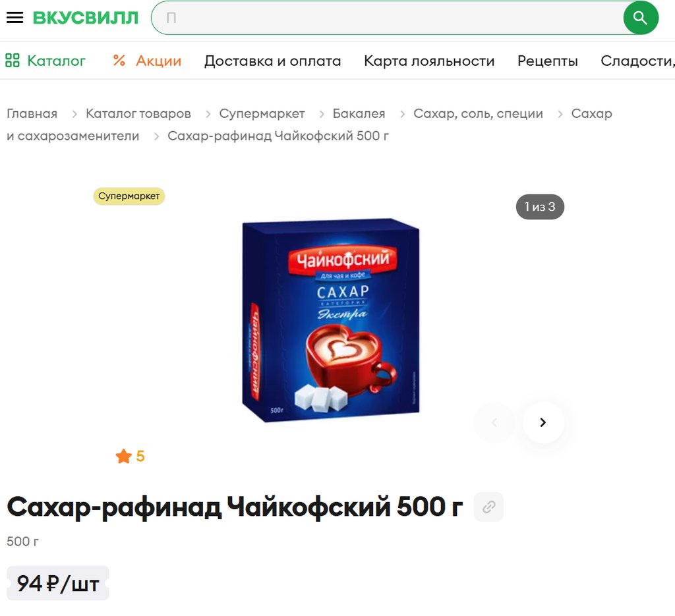The width and height of the screenshot is (675, 616).
Task: Open the hamburger menu
Action: (15, 18)
